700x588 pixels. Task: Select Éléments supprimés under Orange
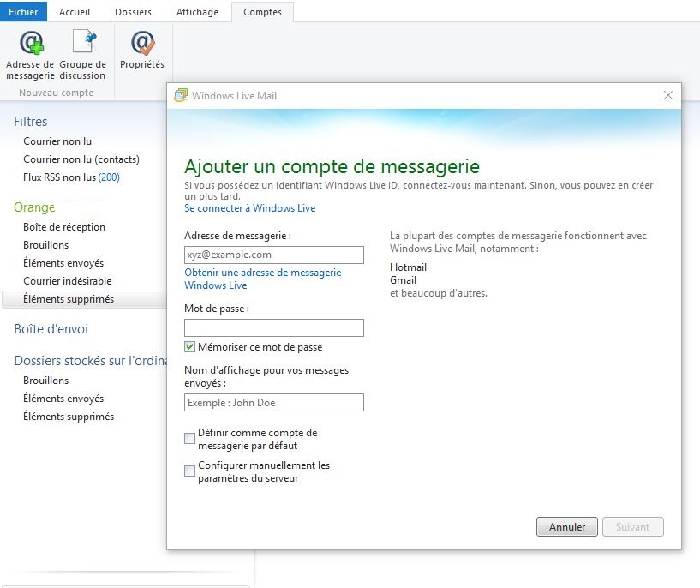pos(84,299)
